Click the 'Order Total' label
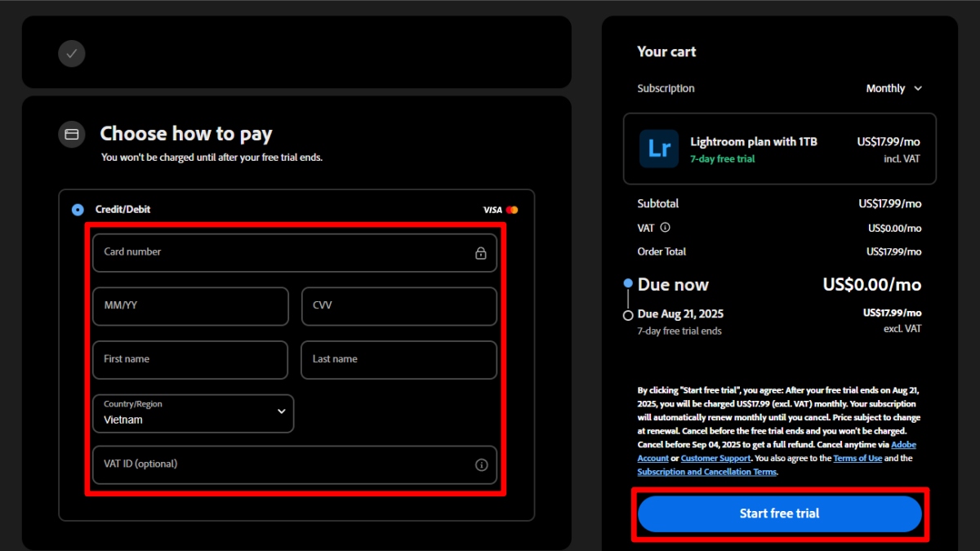The image size is (980, 551). [661, 251]
